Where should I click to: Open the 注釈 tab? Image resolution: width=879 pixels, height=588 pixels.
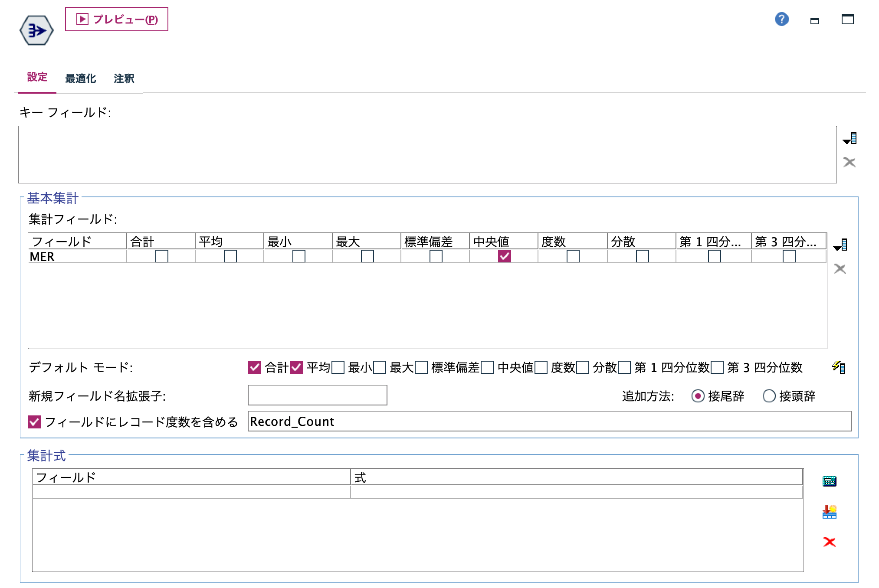(124, 78)
